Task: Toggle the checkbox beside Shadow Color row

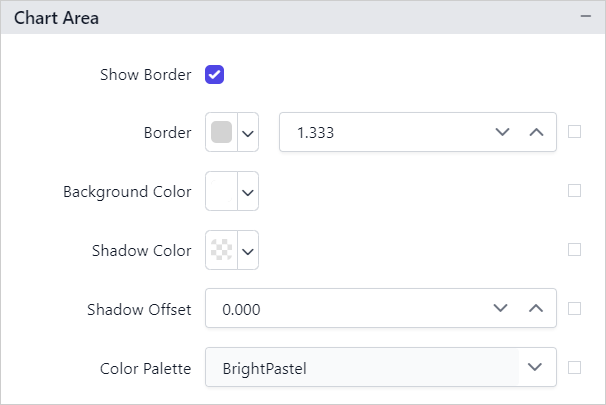Action: (575, 250)
